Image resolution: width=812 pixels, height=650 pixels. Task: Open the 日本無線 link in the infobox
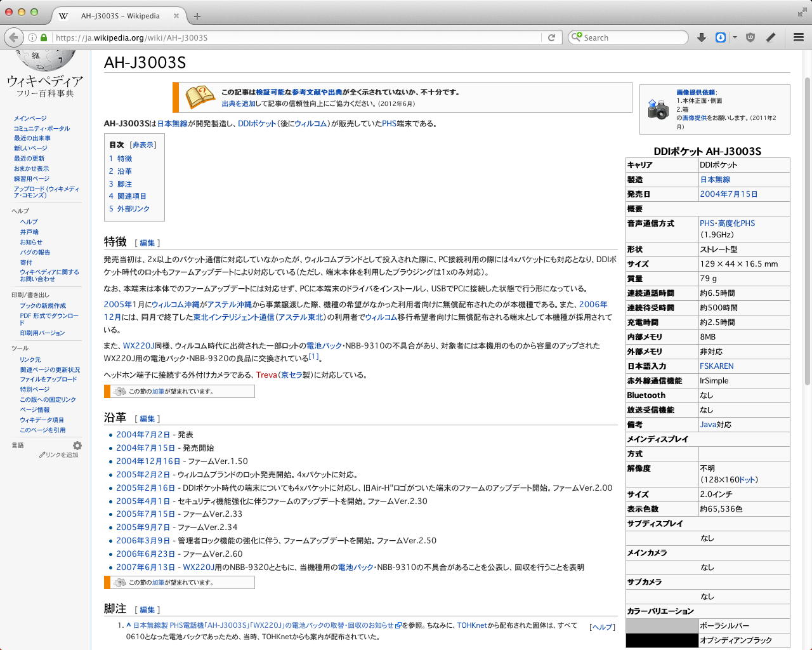coord(715,180)
